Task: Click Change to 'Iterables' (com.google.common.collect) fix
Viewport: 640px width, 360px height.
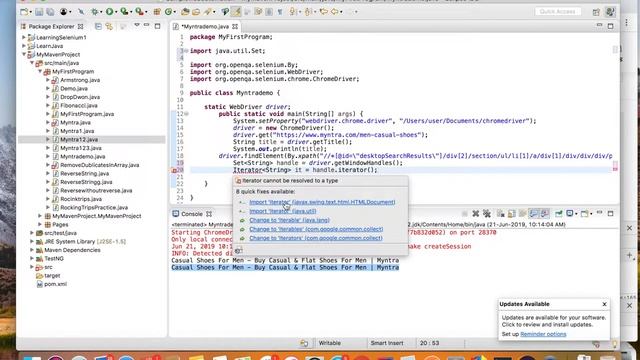Action: tap(316, 229)
